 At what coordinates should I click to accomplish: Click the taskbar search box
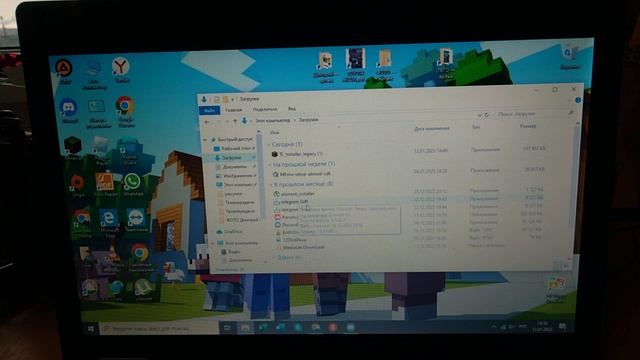pyautogui.click(x=158, y=329)
